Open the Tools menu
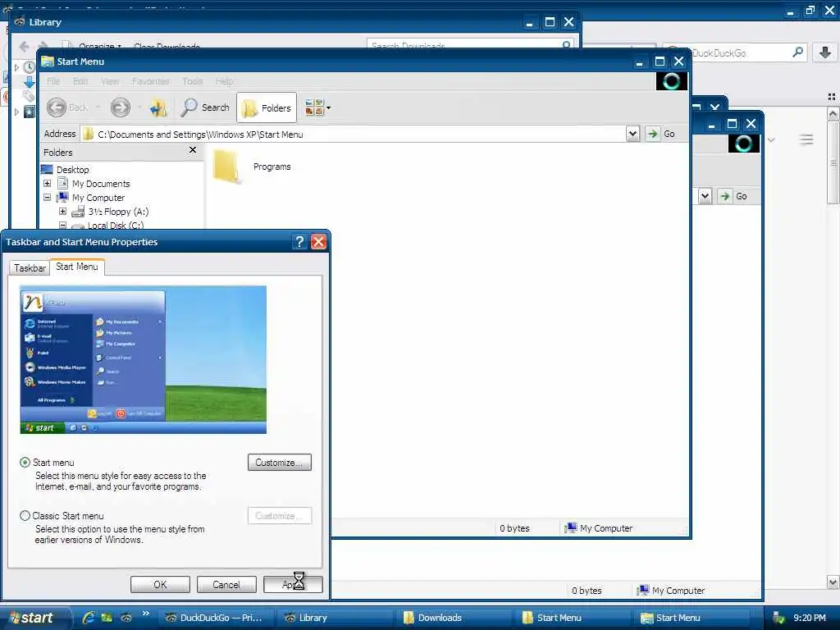The width and height of the screenshot is (840, 630). (x=192, y=81)
